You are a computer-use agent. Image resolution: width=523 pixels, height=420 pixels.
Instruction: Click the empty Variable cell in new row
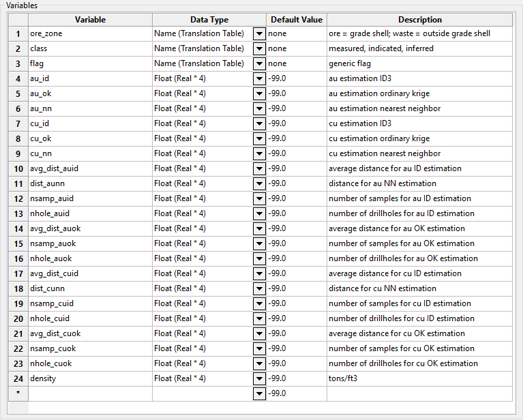pyautogui.click(x=90, y=393)
